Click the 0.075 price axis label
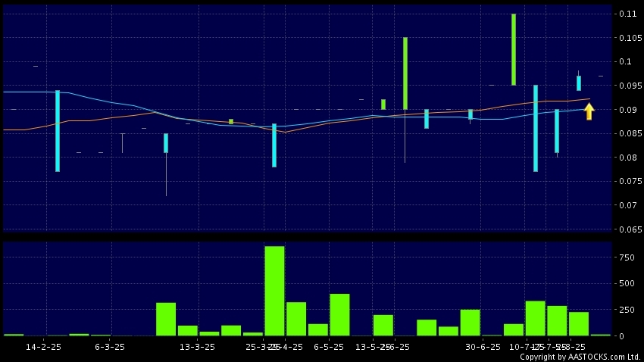 (630, 181)
